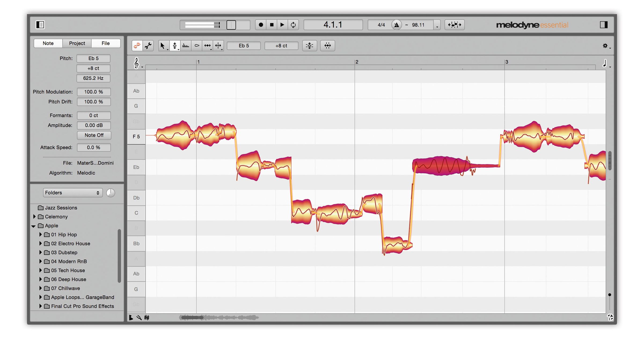
Task: Click the Note Off button
Action: (x=94, y=135)
